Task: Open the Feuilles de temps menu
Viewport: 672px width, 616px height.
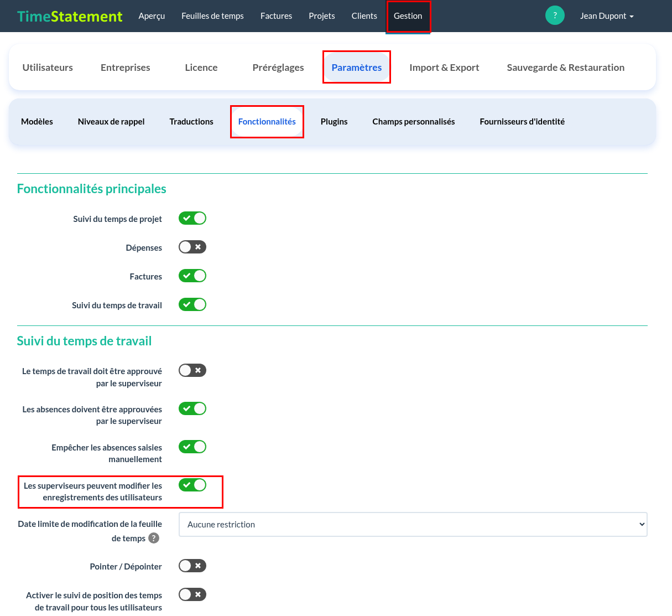Action: [212, 16]
